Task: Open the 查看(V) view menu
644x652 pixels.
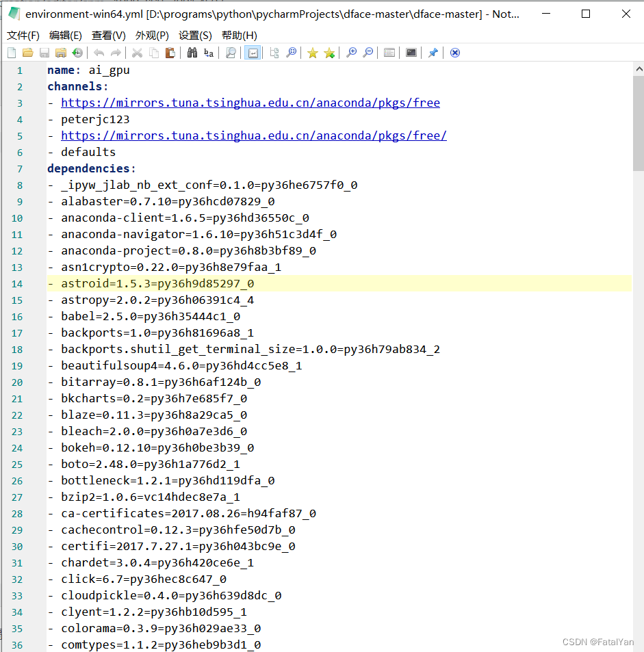Action: point(110,36)
